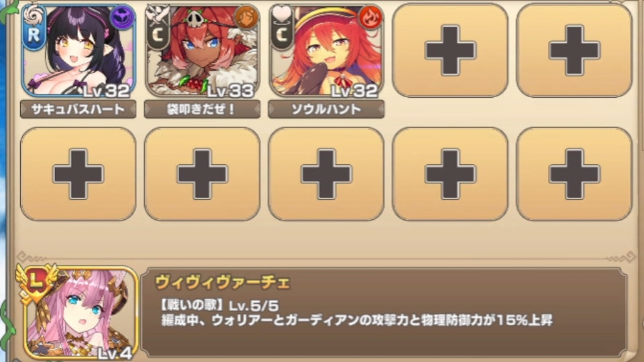644x362 pixels.
Task: Add member in fourth top-row empty slot
Action: click(x=450, y=50)
